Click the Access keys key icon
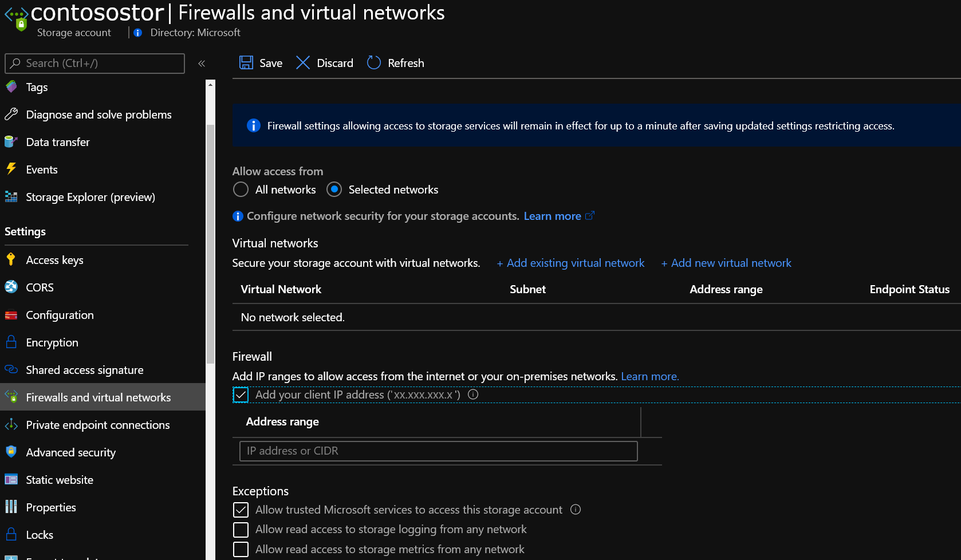Viewport: 961px width, 560px height. pyautogui.click(x=11, y=259)
